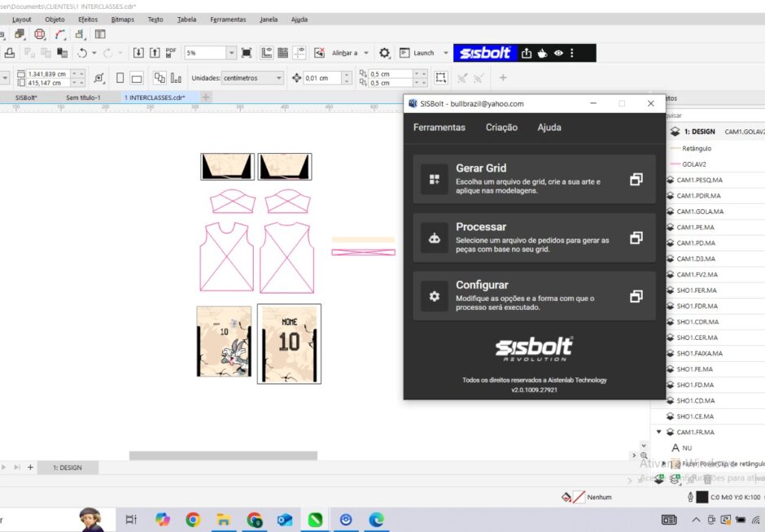Expand the Fazer PowerClip de retângulo item
Screen dimensions: 765x532
(663, 464)
